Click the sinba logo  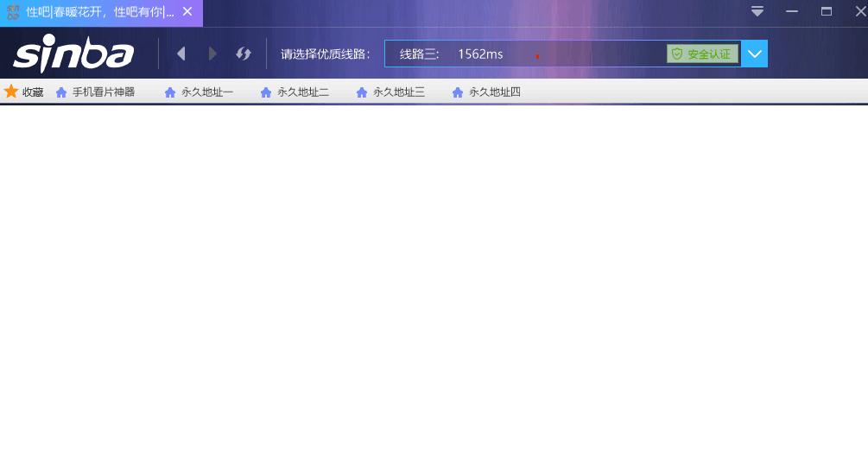tap(73, 54)
